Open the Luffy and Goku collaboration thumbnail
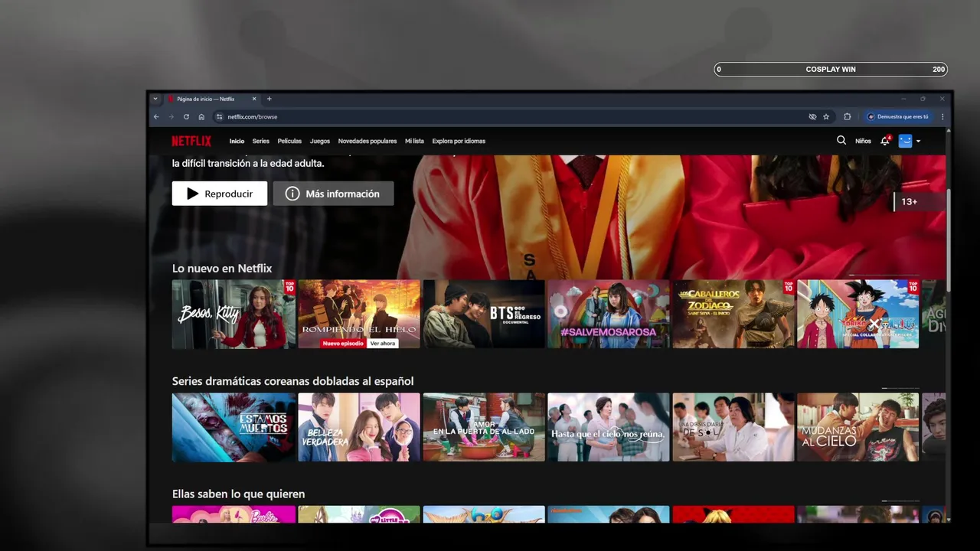The height and width of the screenshot is (551, 980). tap(858, 314)
